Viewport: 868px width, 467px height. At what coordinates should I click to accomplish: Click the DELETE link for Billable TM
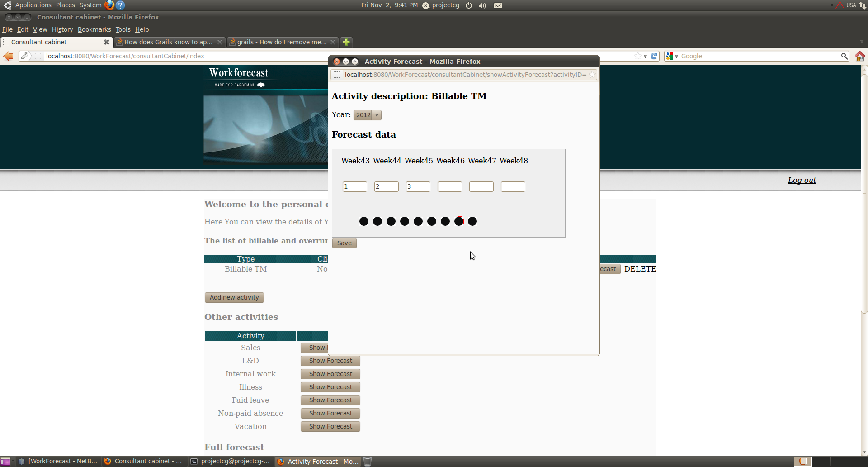640,269
